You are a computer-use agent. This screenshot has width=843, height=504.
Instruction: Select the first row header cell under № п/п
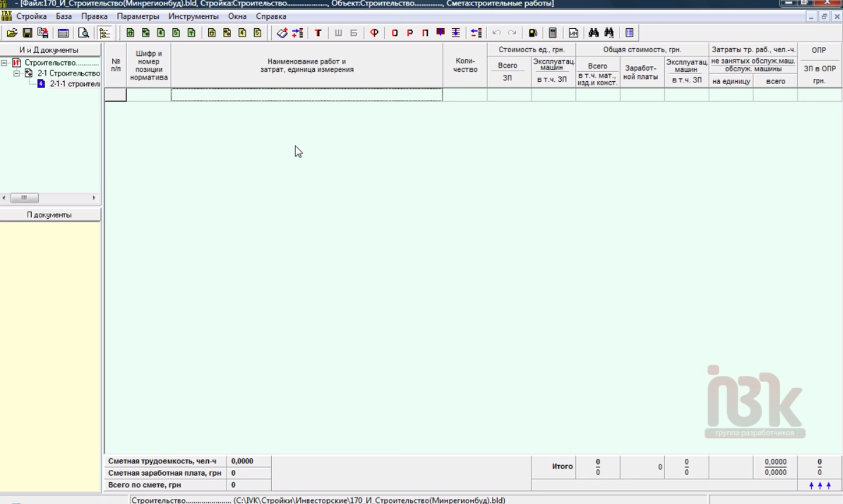[x=116, y=95]
